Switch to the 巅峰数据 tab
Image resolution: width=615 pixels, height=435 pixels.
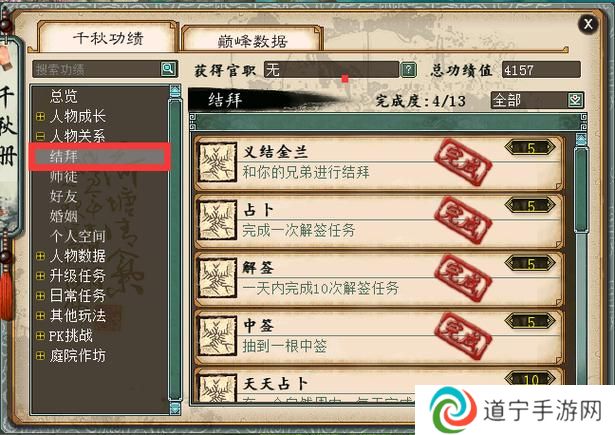(x=251, y=40)
